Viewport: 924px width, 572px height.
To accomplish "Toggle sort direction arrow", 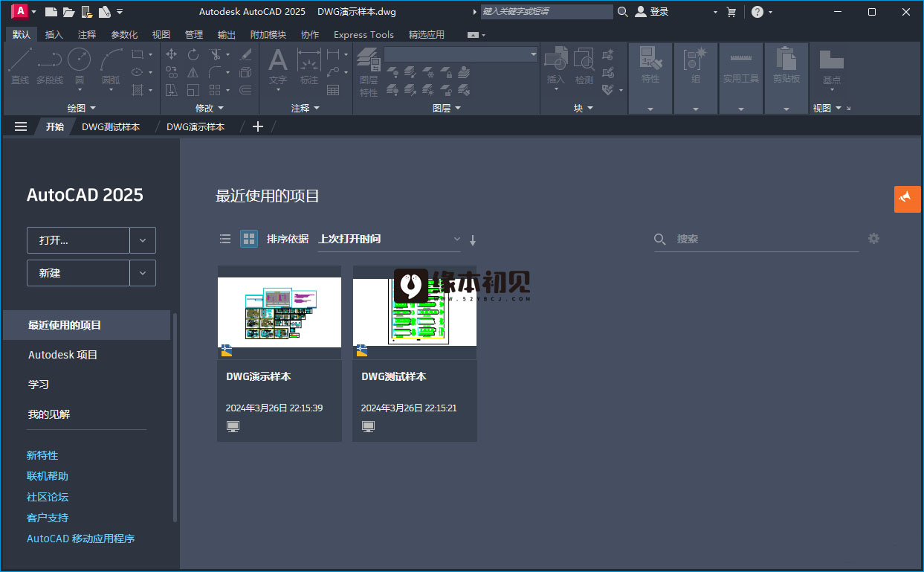I will pyautogui.click(x=473, y=240).
